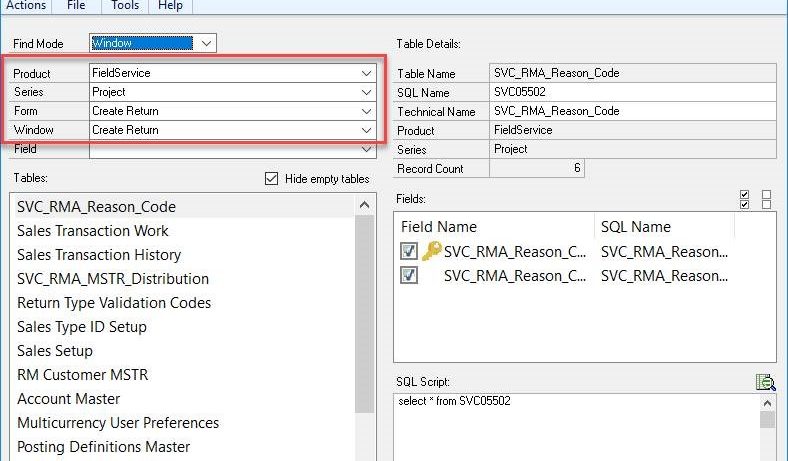This screenshot has height=461, width=788.
Task: Open the Help menu
Action: pos(170,6)
